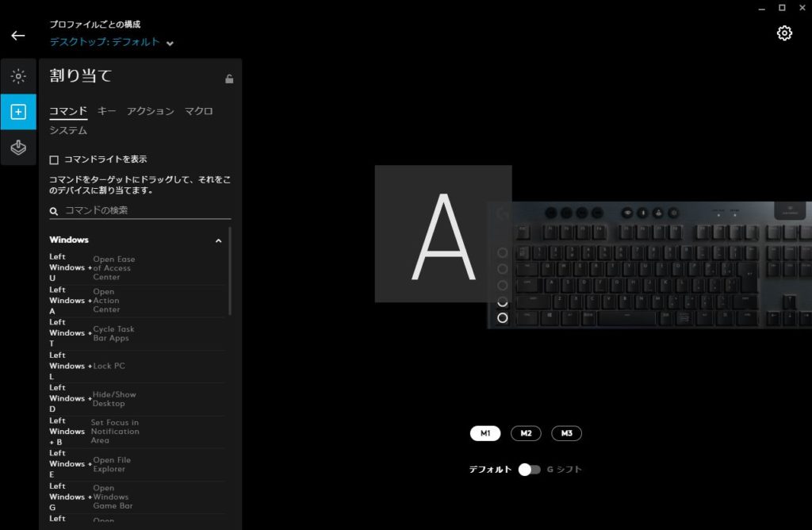Switch to the システム tab
The image size is (812, 530).
[68, 130]
